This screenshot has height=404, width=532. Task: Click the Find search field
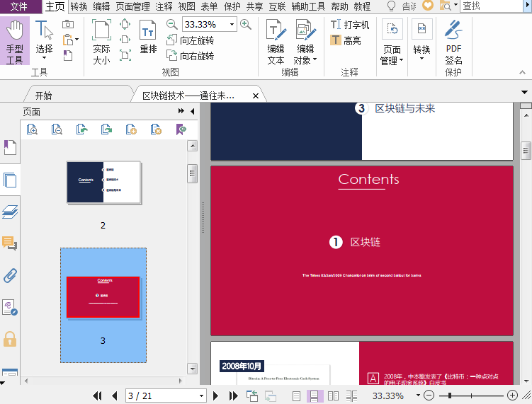coord(492,6)
